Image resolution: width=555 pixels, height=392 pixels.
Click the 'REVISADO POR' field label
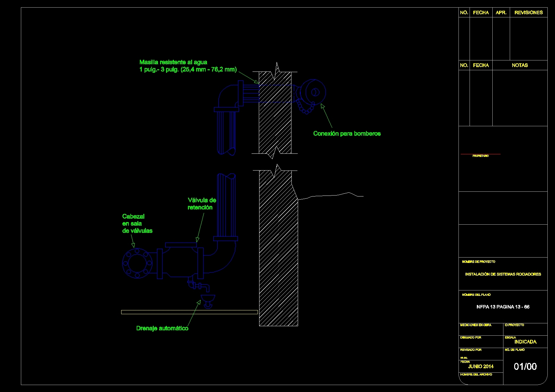pyautogui.click(x=471, y=350)
